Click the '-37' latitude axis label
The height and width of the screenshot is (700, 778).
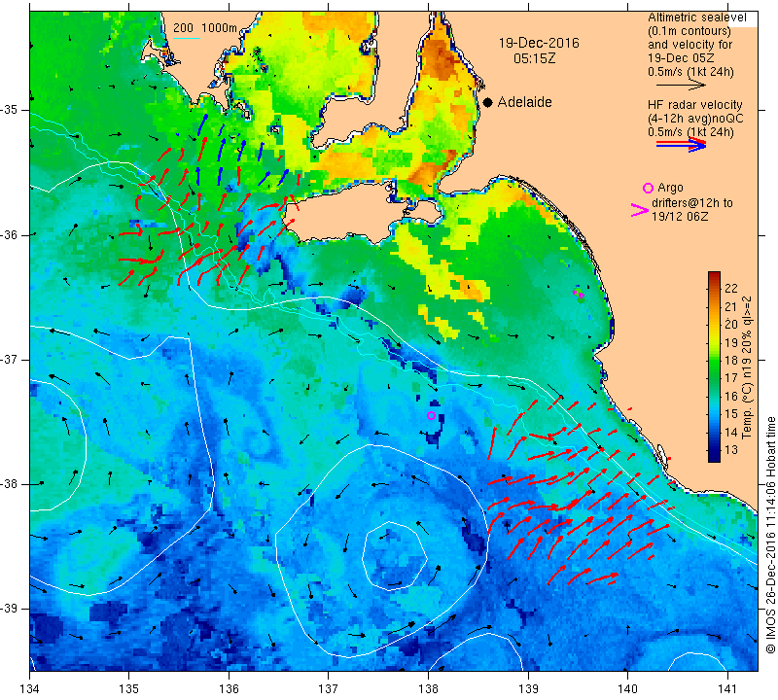click(10, 359)
